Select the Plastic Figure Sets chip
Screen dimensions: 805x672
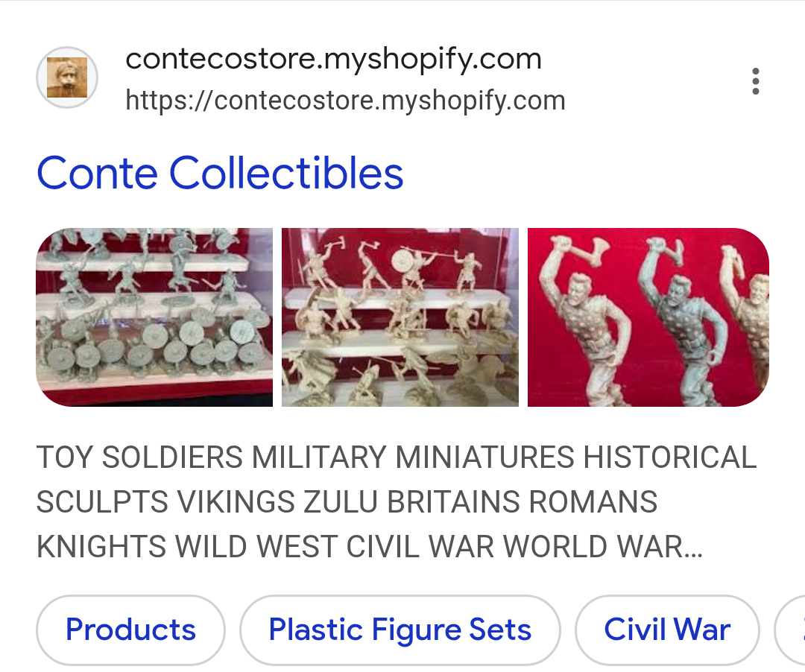click(x=400, y=630)
